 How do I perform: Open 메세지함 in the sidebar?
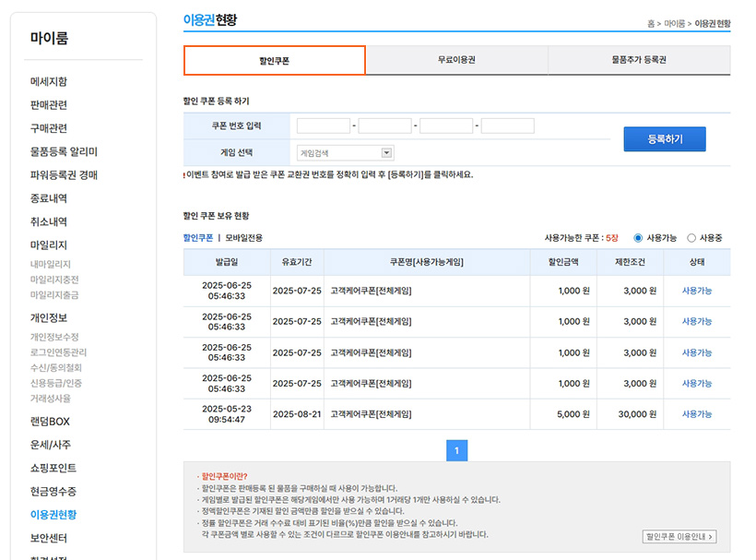[x=49, y=82]
